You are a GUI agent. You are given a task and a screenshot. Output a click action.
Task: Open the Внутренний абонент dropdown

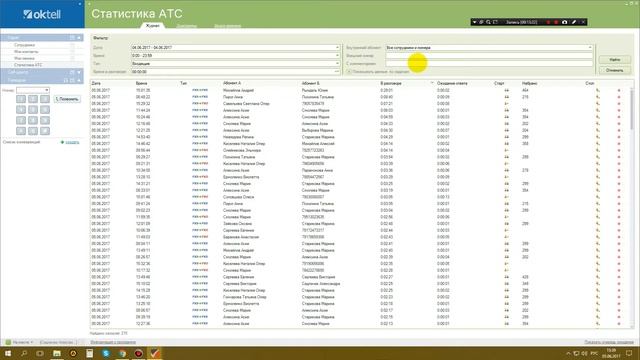590,48
